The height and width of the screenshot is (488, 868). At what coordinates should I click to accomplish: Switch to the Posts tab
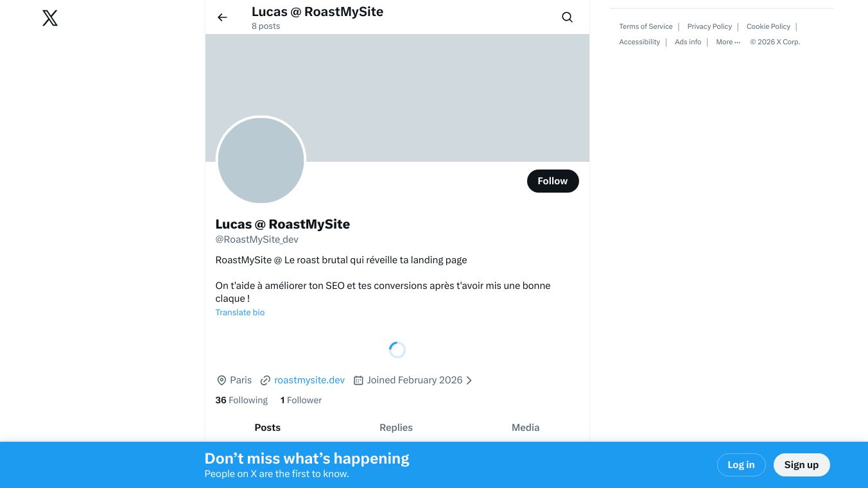pos(267,428)
